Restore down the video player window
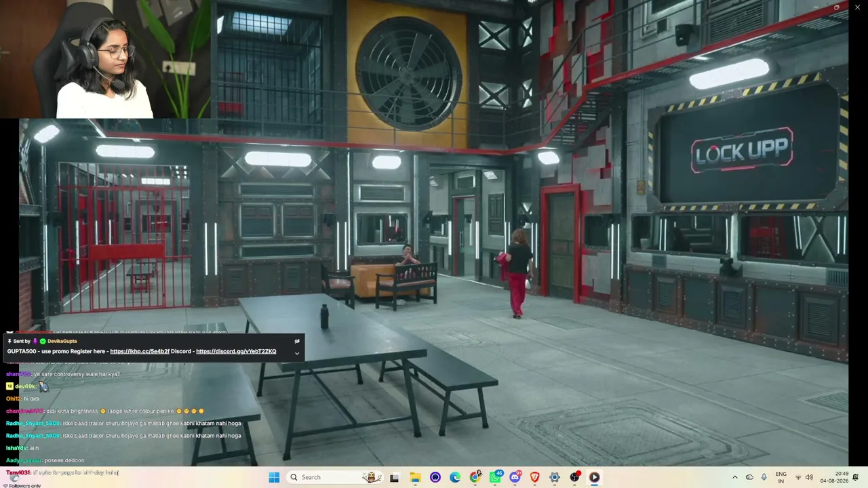868x488 pixels. 837,7
